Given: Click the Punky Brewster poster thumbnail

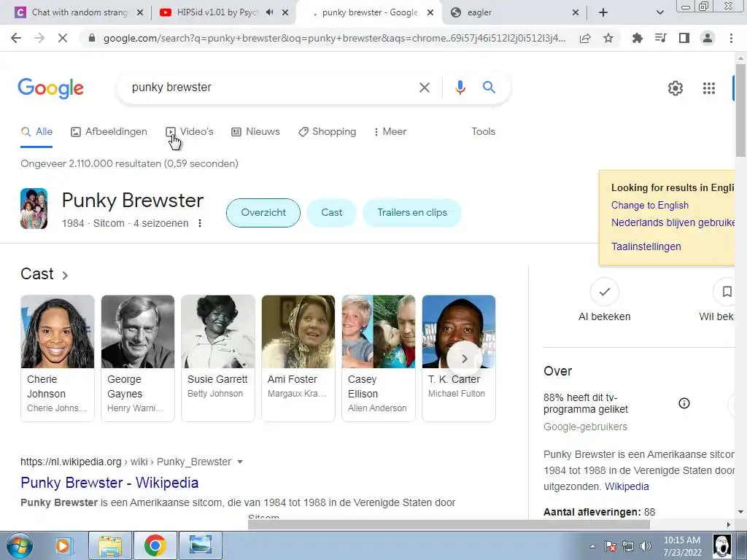Looking at the screenshot, I should click(x=34, y=209).
